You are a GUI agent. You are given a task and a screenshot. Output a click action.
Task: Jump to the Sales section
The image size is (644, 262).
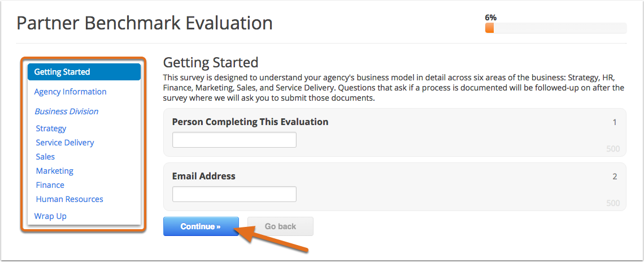[x=45, y=157]
